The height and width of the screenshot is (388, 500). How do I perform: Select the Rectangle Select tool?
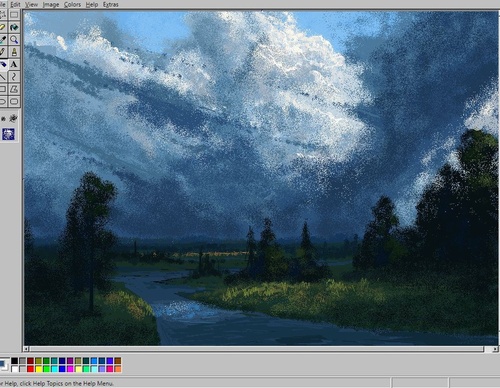point(14,15)
